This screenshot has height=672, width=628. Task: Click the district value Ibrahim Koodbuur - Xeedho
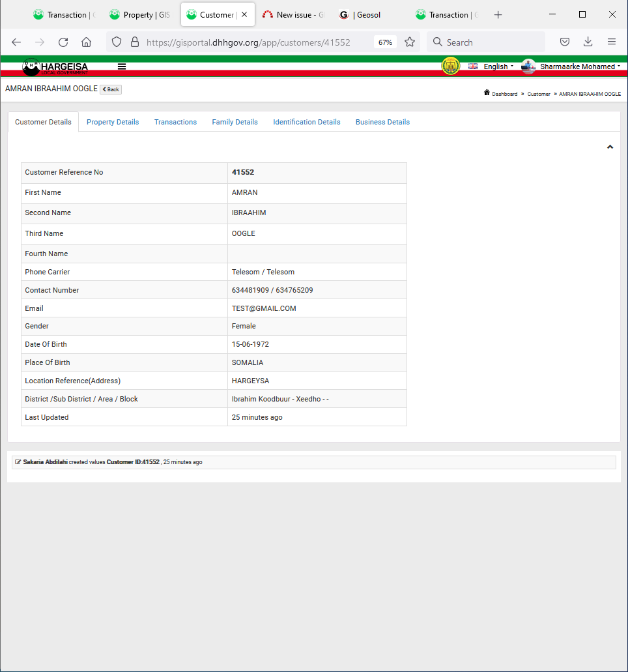pyautogui.click(x=280, y=399)
